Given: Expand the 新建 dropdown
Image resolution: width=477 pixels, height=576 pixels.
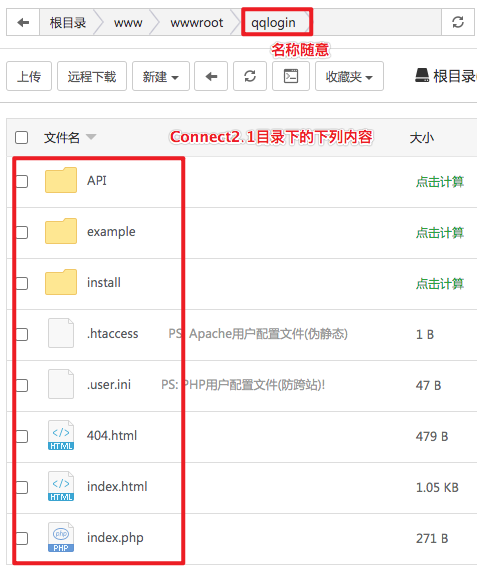Looking at the screenshot, I should point(161,76).
